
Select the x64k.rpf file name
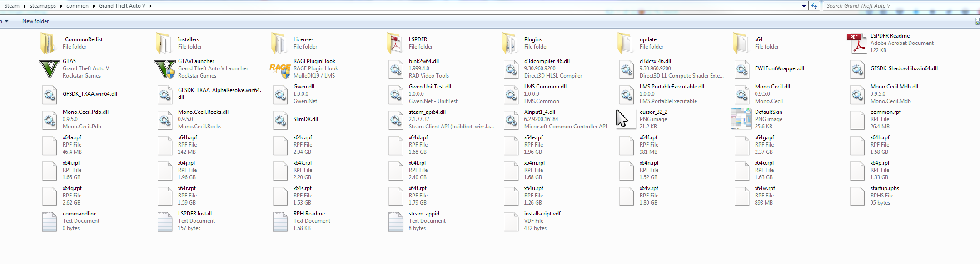pos(303,163)
